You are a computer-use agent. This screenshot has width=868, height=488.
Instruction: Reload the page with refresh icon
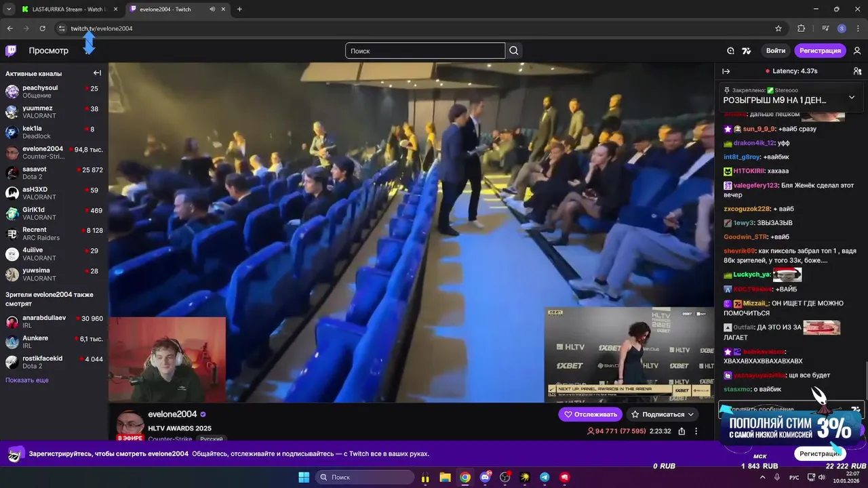42,28
